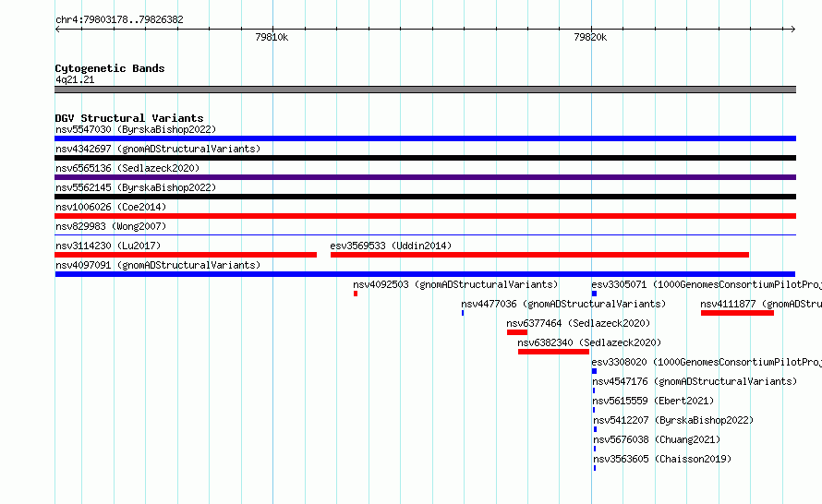The image size is (822, 504).
Task: Select the black nsv5562145 variant bar
Action: [425, 197]
